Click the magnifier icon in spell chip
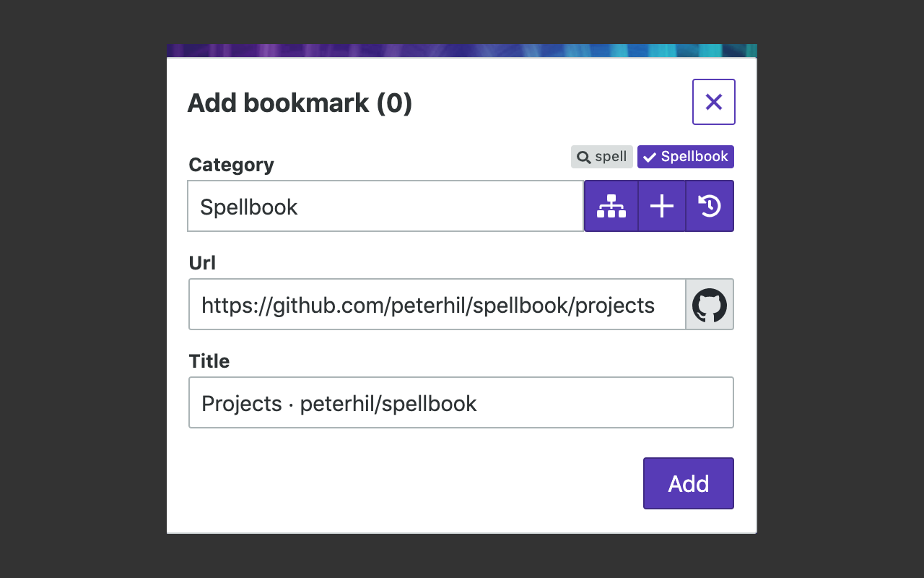Screen dimensions: 924x578 583,158
